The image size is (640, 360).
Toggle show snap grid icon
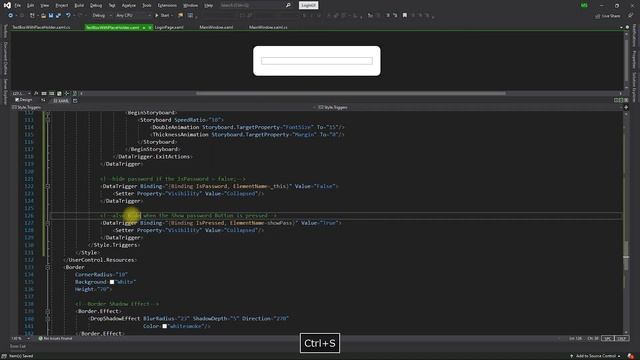(44, 93)
